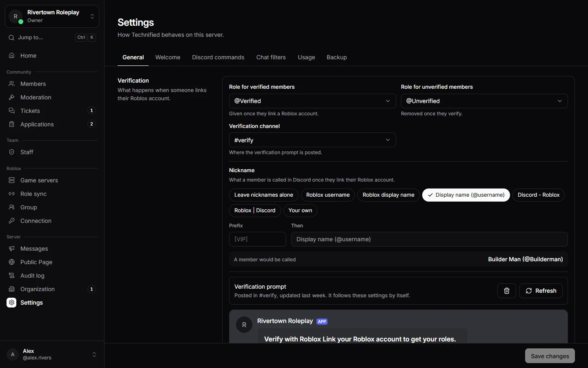Select the Discord - Roblox nickname option
This screenshot has width=588, height=368.
[539, 195]
